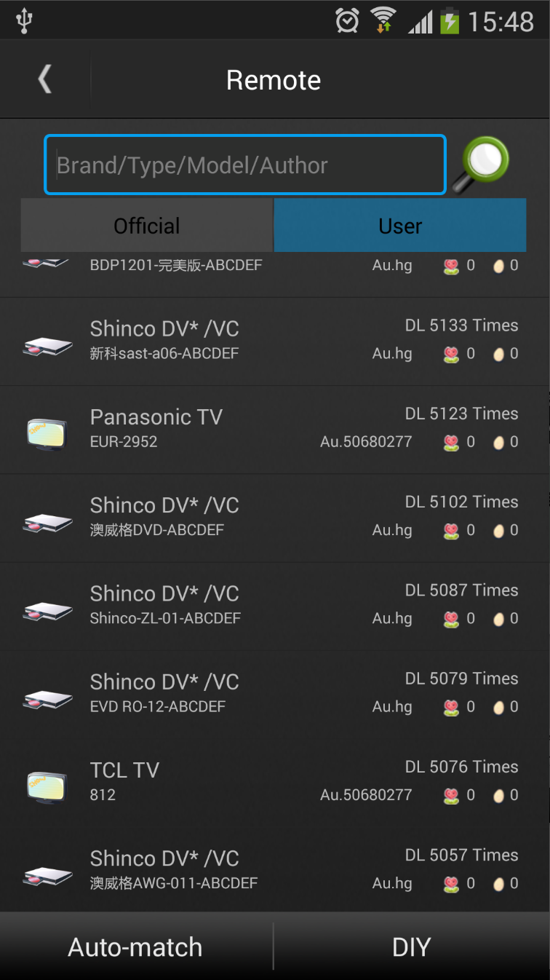The image size is (550, 980).
Task: Tap the TCL TV device icon
Action: coord(47,786)
